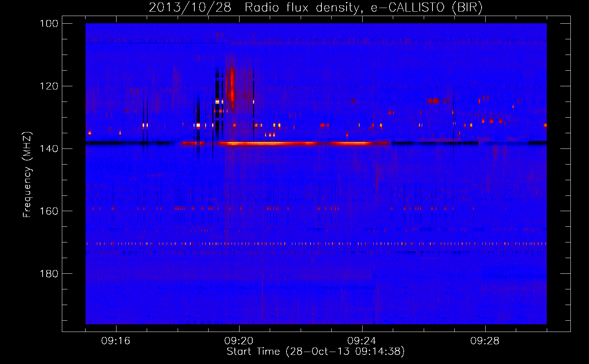
Task: Click the '09:16' time tick label
Action: tap(116, 341)
